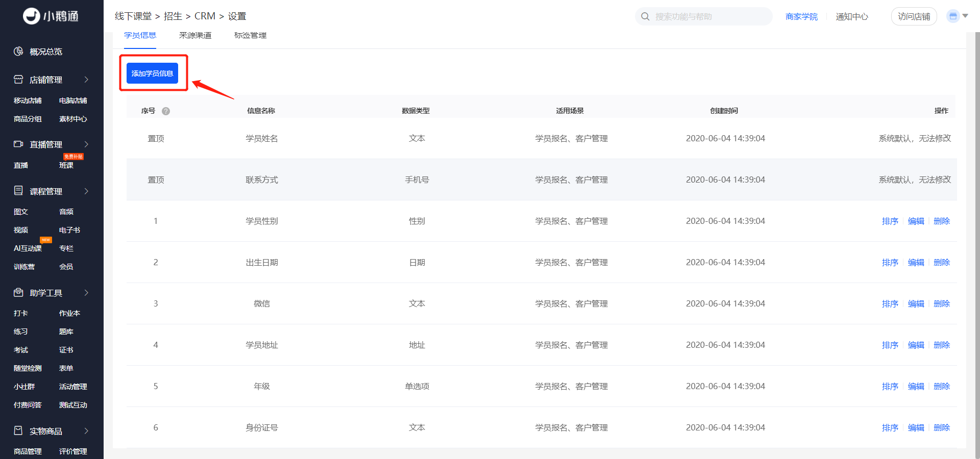Click 排序 for the 学员地址 row

pos(890,345)
